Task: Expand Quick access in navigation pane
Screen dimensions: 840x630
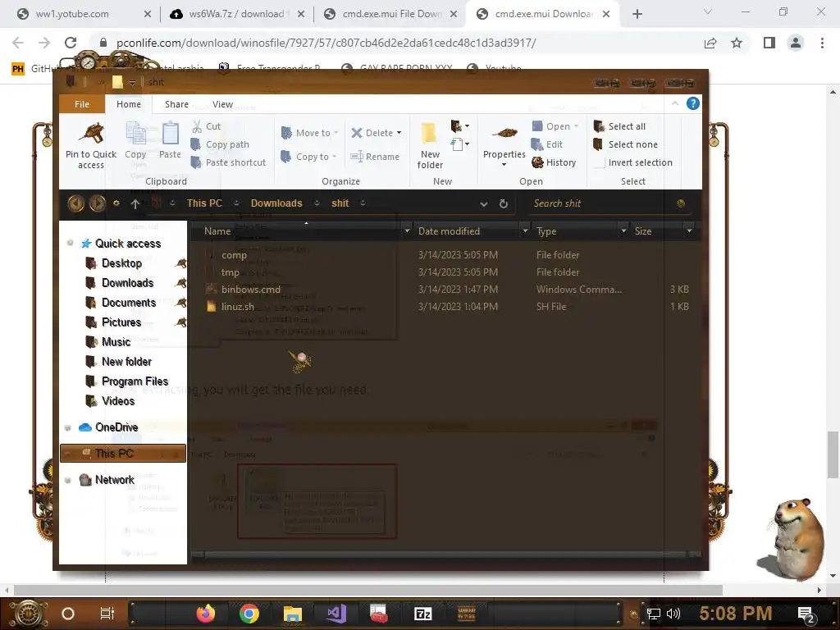Action: tap(70, 243)
